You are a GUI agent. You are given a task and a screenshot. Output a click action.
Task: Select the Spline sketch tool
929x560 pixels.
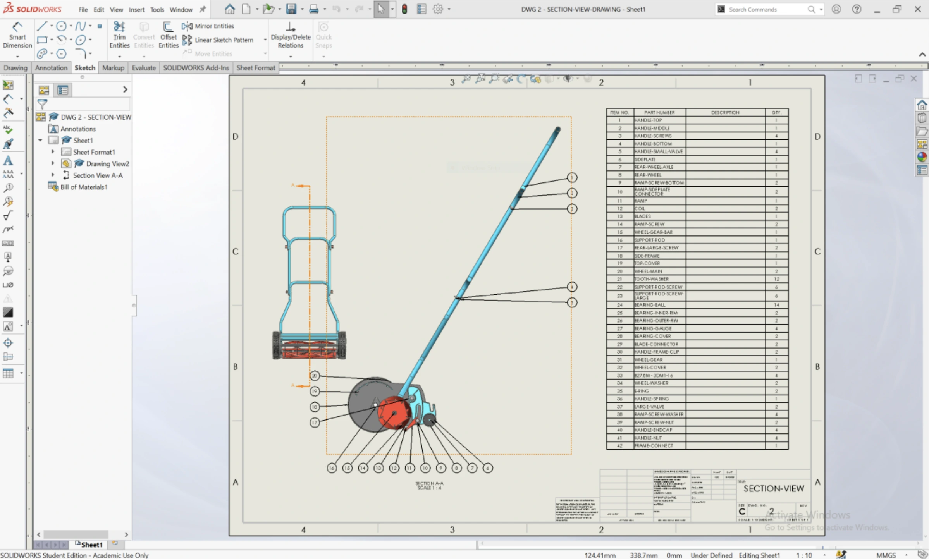pos(80,26)
